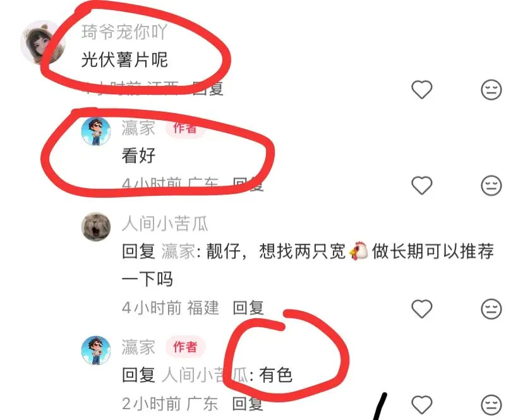Screen dimensions: 523x420
Task: Open username 琦爷宠你吖
Action: 124,32
